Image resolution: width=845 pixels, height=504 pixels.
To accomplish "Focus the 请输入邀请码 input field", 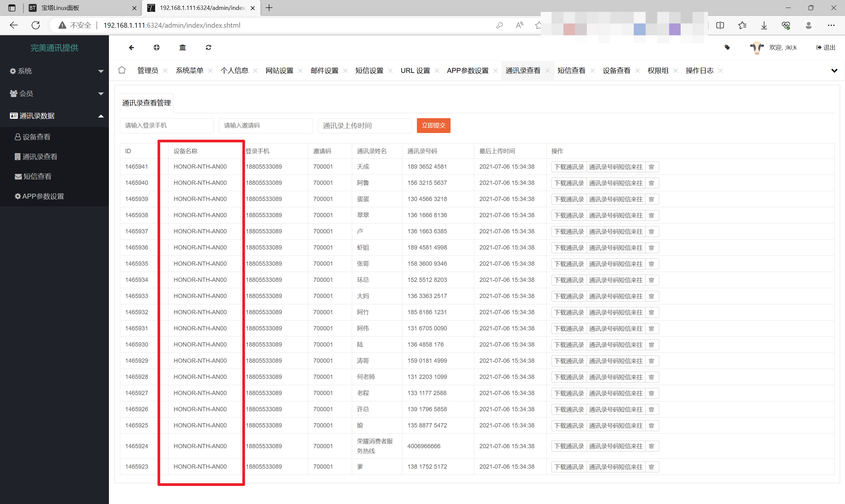I will coord(266,126).
